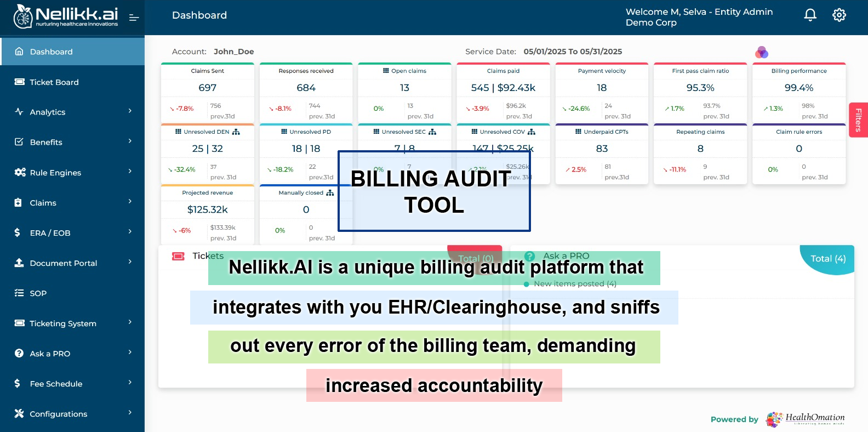The image size is (868, 432).
Task: Expand the Analytics menu chevron
Action: click(130, 111)
